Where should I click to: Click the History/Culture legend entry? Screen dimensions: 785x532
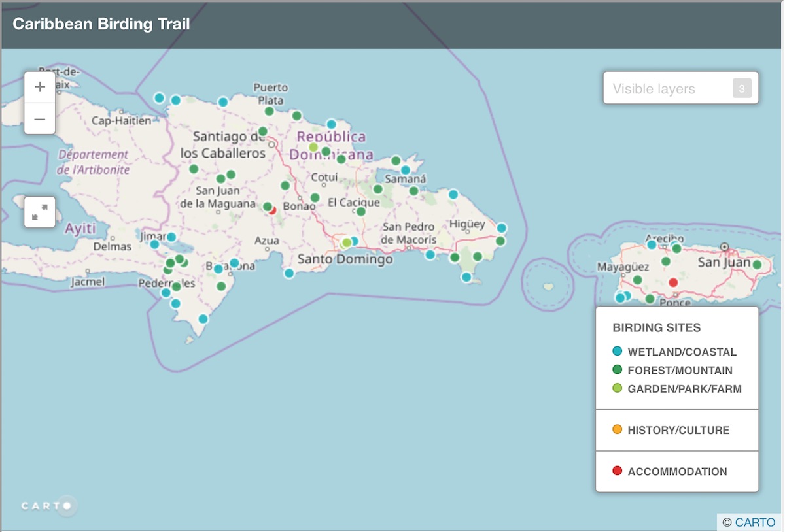coord(678,430)
